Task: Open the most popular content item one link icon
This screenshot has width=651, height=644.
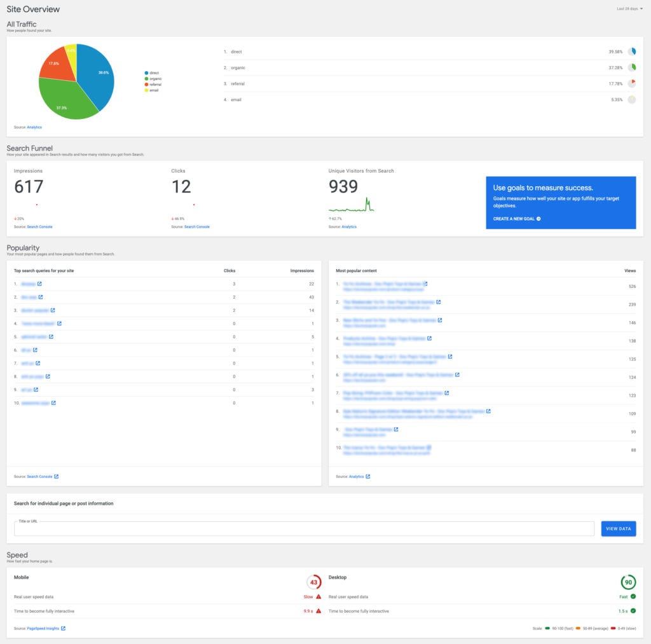Action: click(426, 284)
